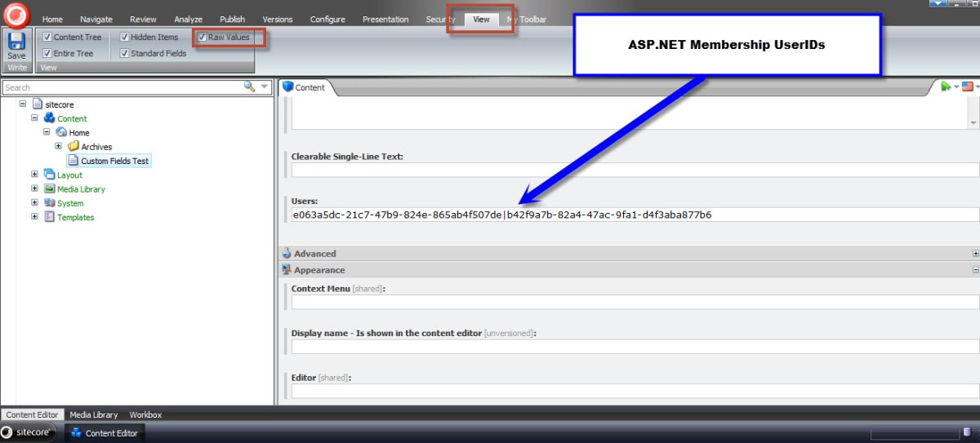The height and width of the screenshot is (443, 980).
Task: Select the Media Library tree item icon
Action: click(x=50, y=189)
